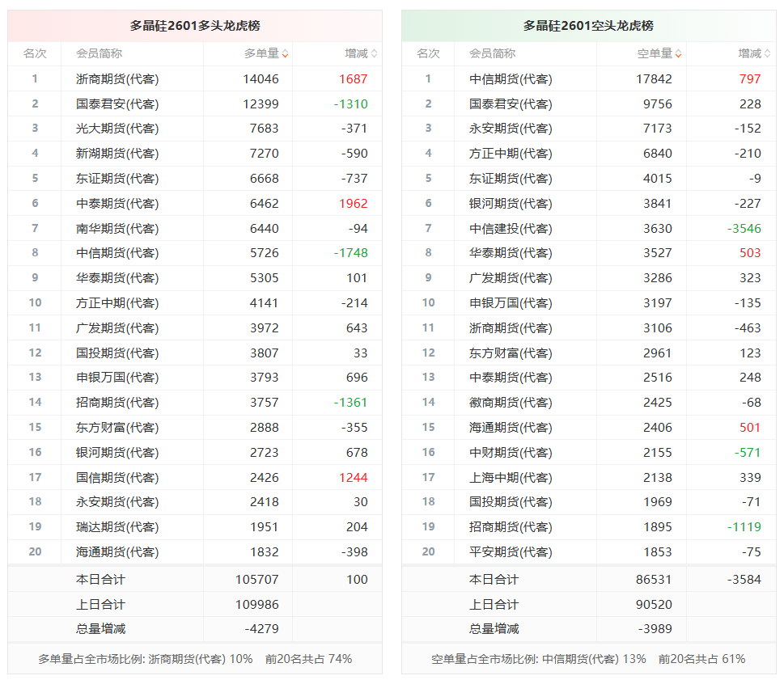Click short total 86531
This screenshot has width=784, height=680.
click(x=654, y=580)
